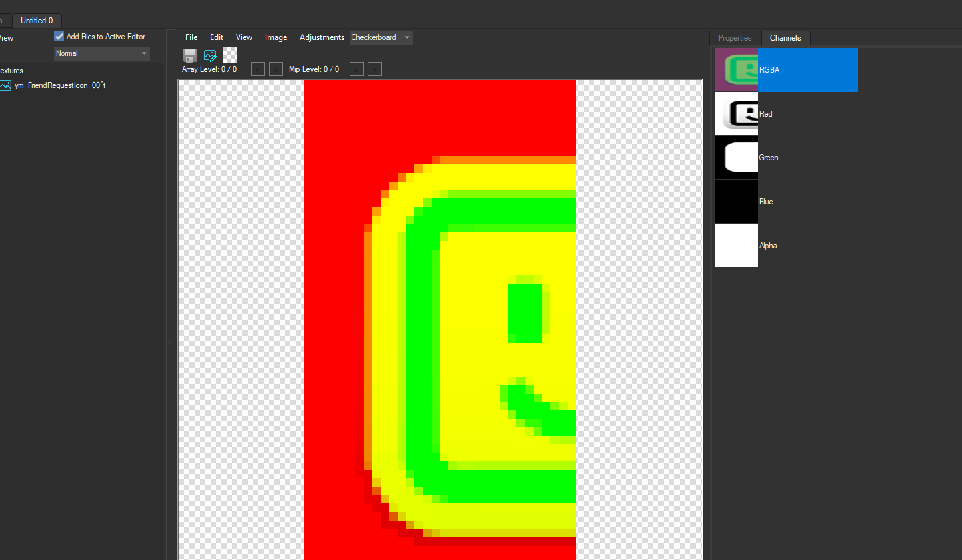Image resolution: width=962 pixels, height=560 pixels.
Task: Open the Checkerboard background dropdown
Action: coord(381,37)
